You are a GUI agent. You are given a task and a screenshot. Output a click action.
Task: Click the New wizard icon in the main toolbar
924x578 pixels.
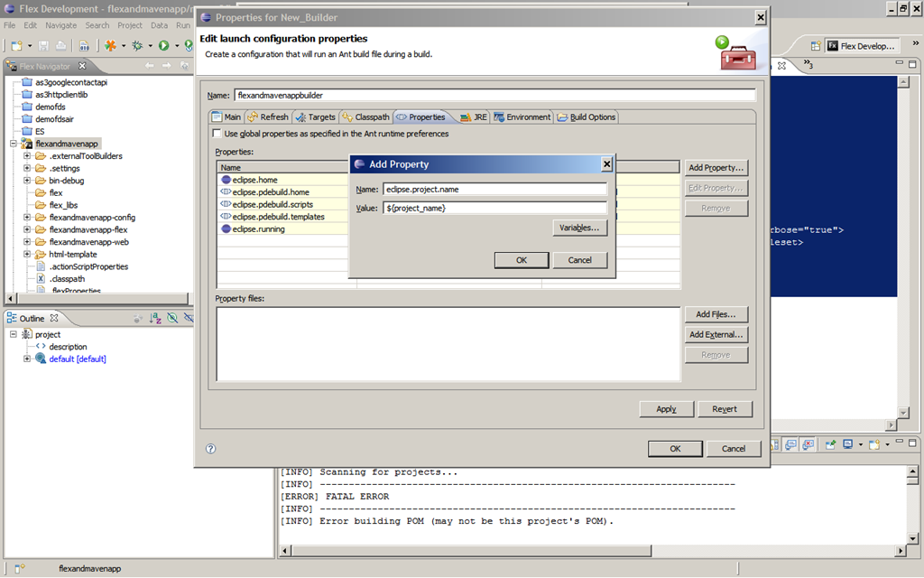tap(16, 45)
